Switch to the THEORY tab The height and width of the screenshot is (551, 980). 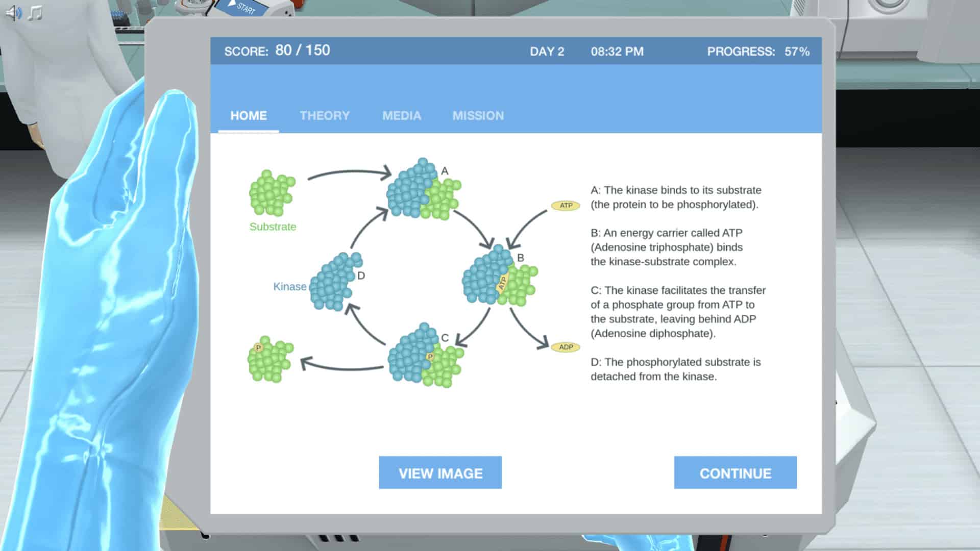(x=325, y=116)
